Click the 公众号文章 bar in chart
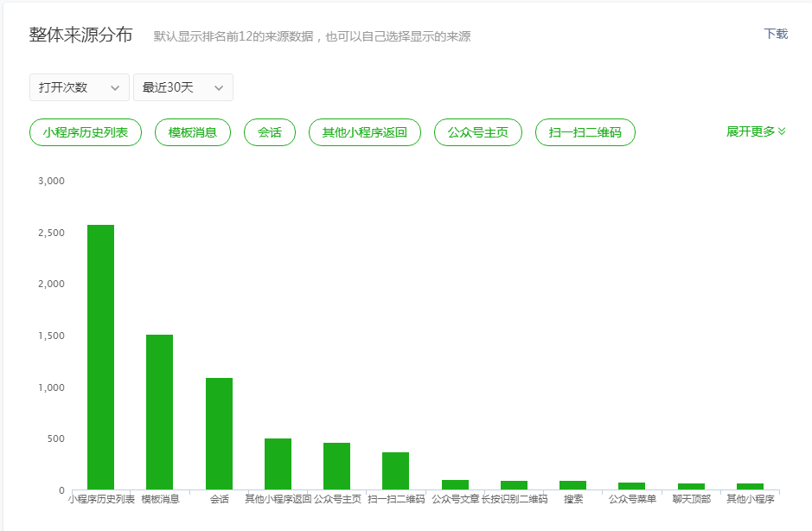This screenshot has width=812, height=531. [x=455, y=484]
